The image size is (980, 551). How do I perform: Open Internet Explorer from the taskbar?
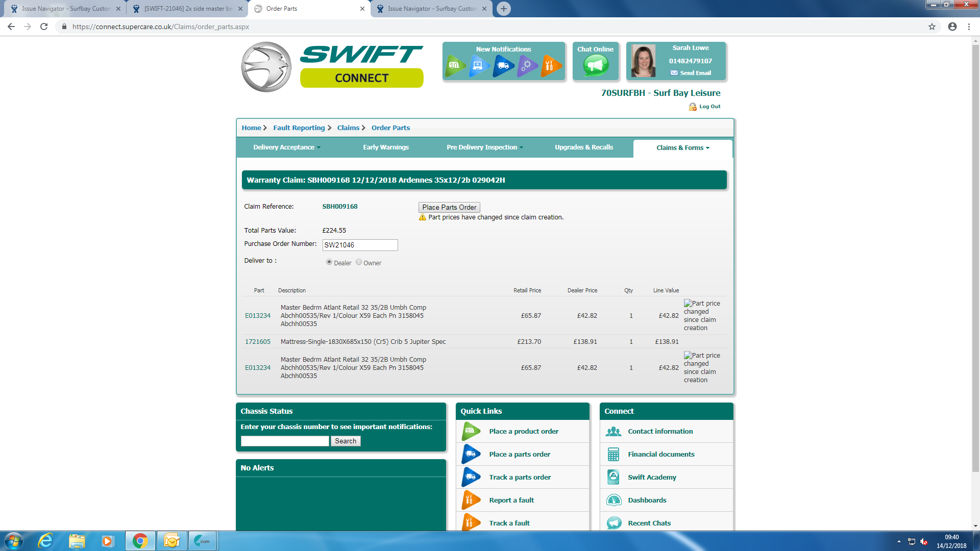[x=45, y=541]
